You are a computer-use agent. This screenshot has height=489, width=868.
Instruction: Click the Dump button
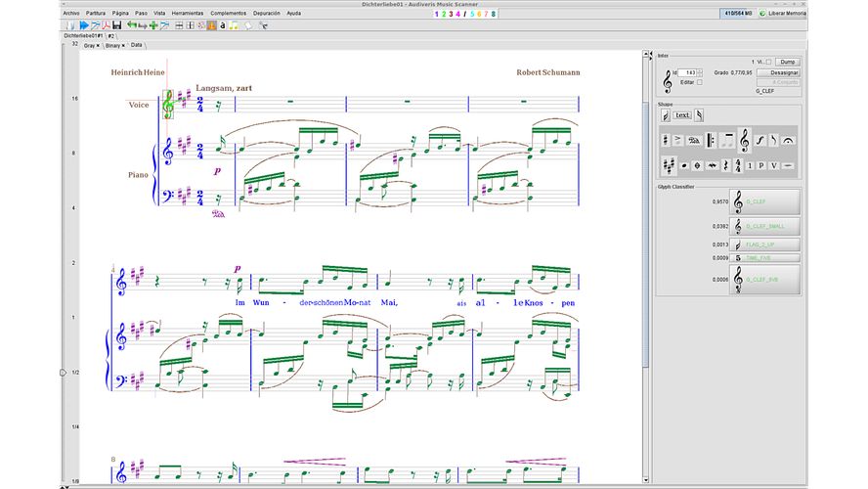[x=788, y=62]
